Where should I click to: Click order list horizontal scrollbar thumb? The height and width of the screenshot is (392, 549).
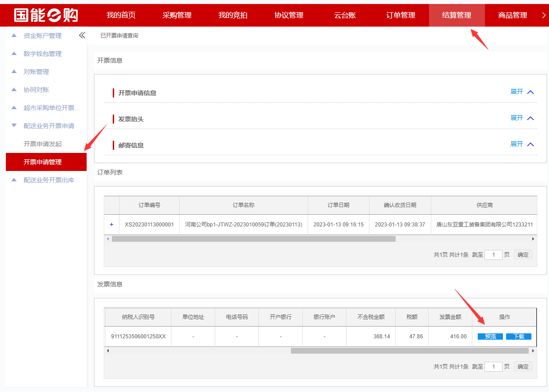point(254,239)
